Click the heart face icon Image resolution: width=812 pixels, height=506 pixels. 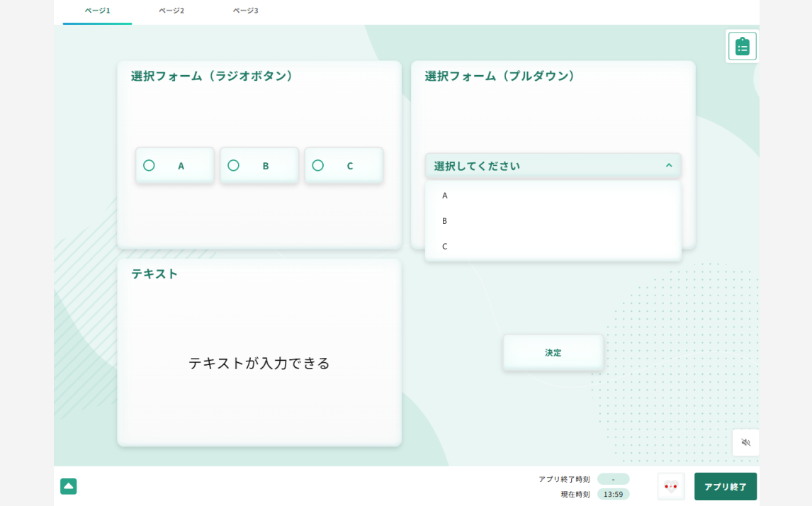(x=671, y=486)
